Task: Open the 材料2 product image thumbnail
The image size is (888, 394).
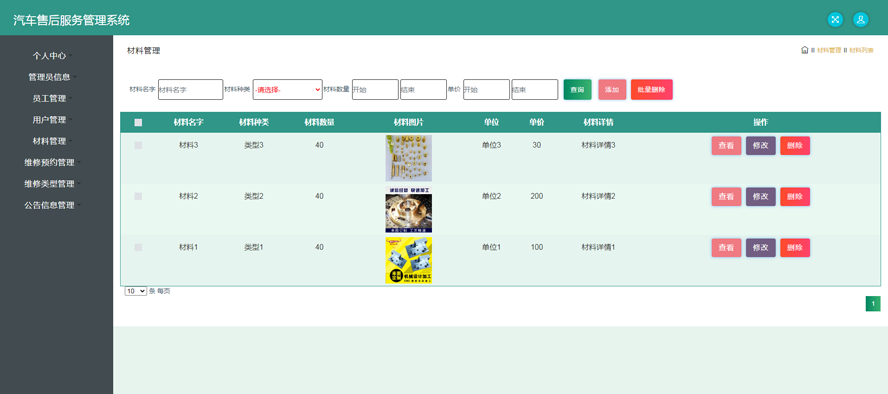Action: (x=408, y=209)
